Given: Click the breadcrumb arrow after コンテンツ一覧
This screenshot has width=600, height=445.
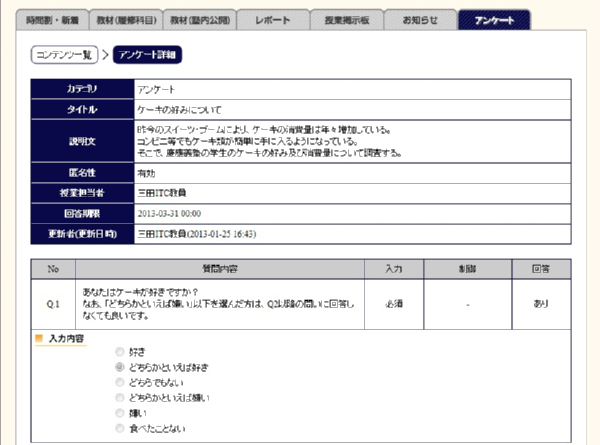Looking at the screenshot, I should point(105,56).
